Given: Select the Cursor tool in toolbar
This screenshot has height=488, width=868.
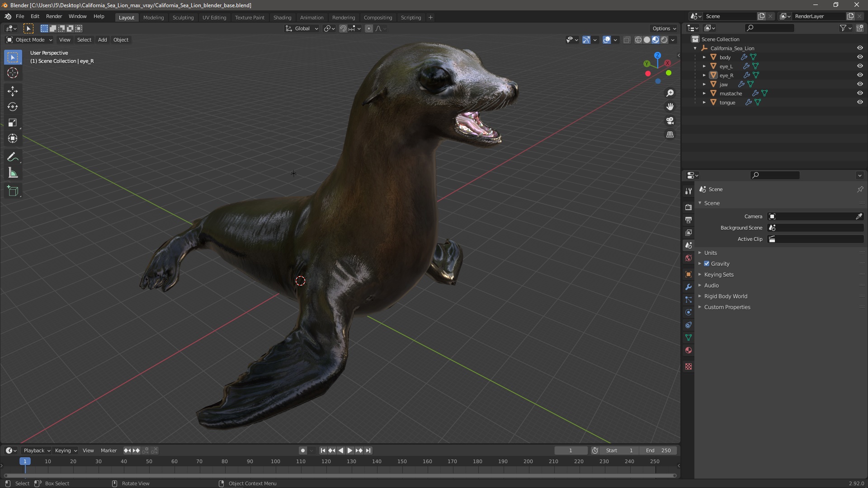Looking at the screenshot, I should coord(13,73).
